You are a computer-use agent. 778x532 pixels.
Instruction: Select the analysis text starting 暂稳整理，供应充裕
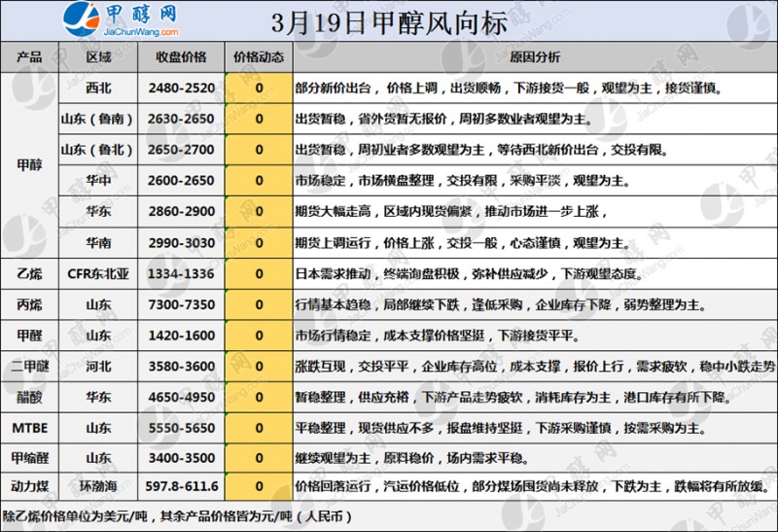[x=513, y=397]
